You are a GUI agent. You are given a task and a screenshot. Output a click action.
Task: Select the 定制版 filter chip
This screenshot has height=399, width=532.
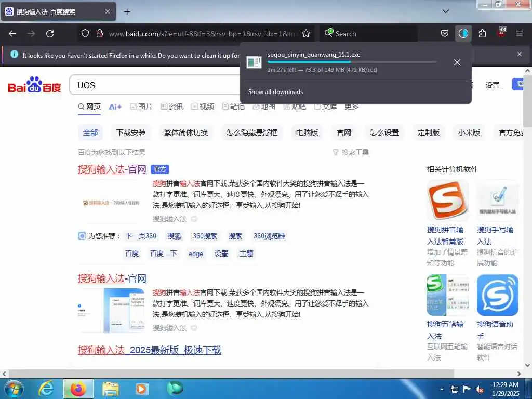[429, 132]
